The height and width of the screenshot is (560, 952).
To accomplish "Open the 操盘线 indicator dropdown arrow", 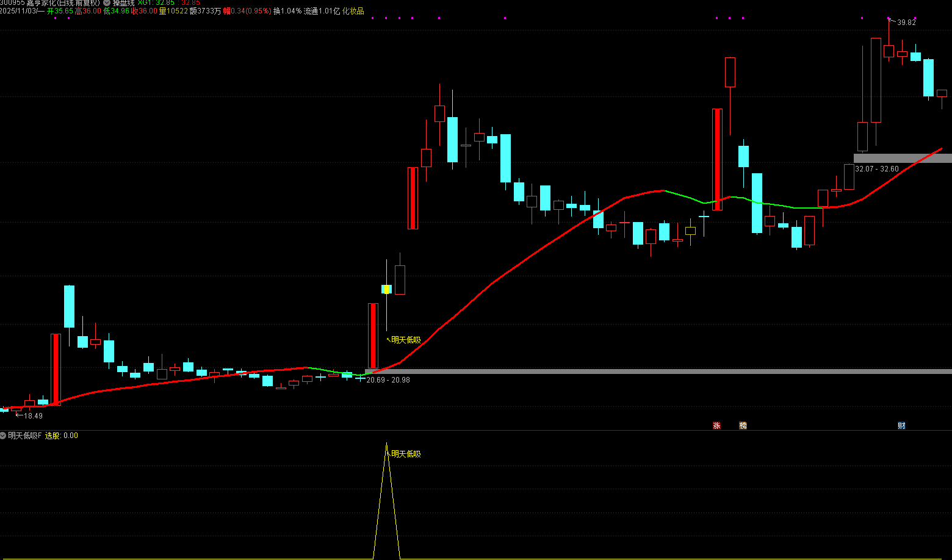I will click(107, 3).
